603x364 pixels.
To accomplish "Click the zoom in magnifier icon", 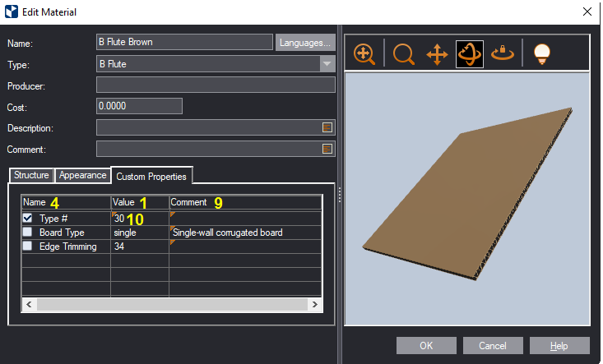I will [x=364, y=54].
